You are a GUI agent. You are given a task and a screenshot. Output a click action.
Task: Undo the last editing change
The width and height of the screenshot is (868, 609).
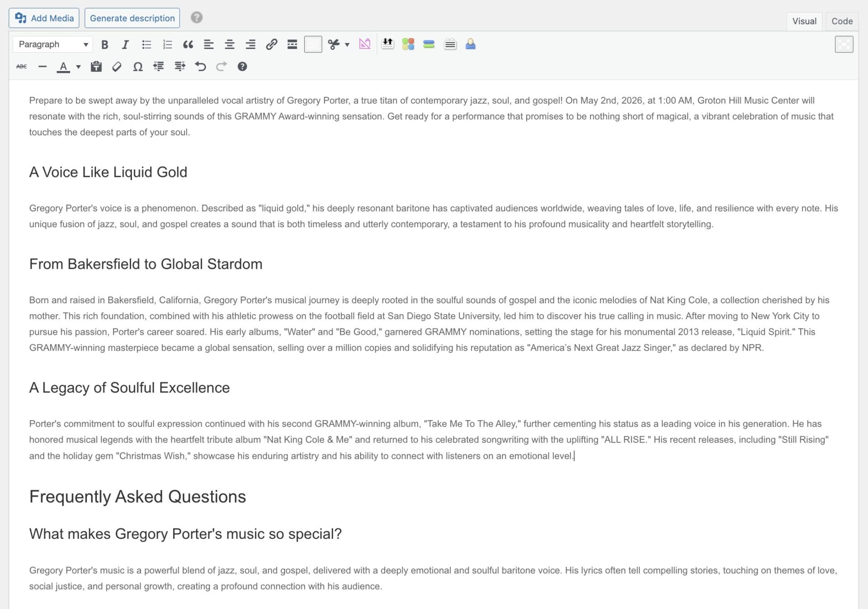pos(201,67)
